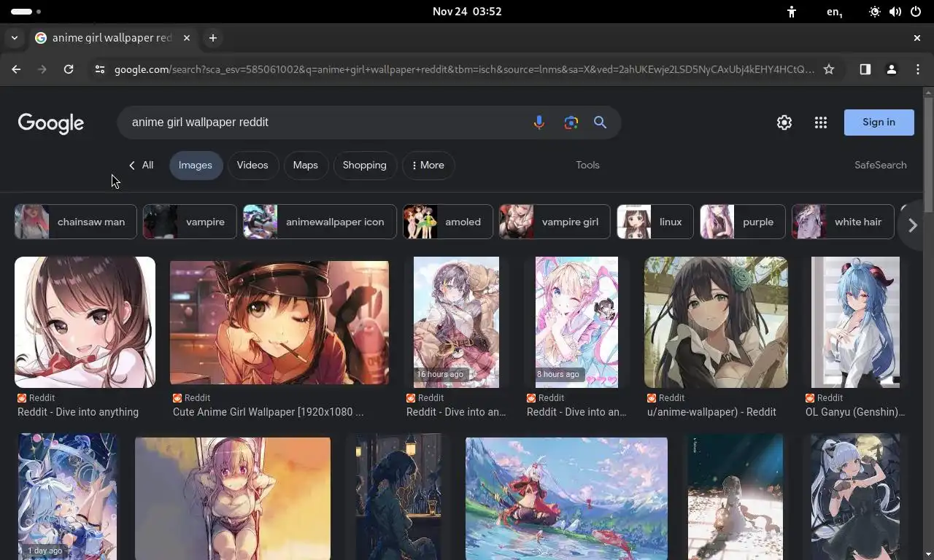Click the browser address bar URL
Image resolution: width=934 pixels, height=560 pixels.
pyautogui.click(x=464, y=69)
